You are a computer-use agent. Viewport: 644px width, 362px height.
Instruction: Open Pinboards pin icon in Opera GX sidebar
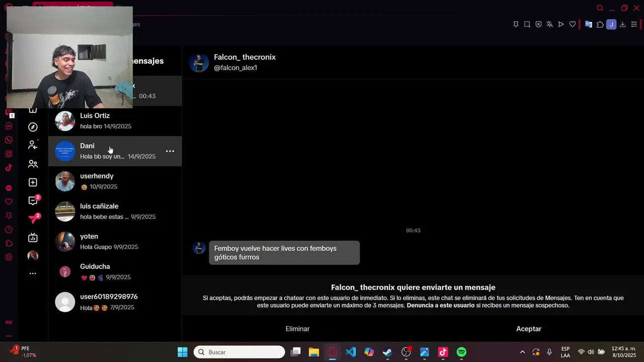(9, 216)
